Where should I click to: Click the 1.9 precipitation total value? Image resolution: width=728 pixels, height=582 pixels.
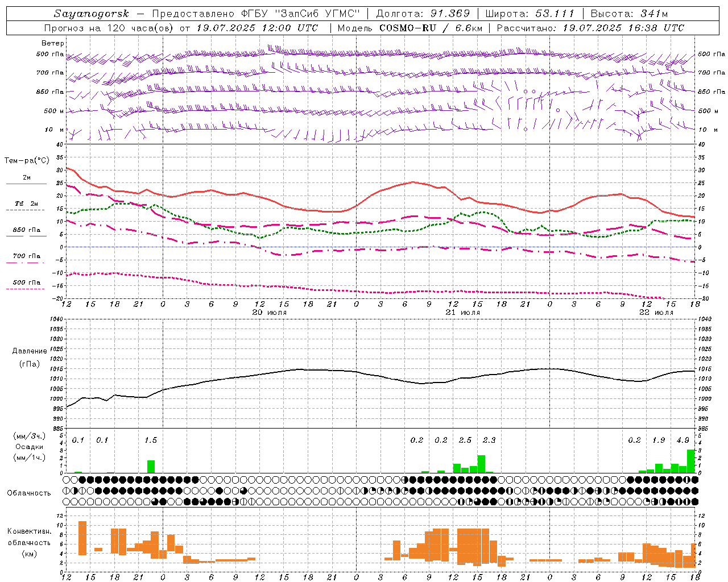tap(659, 440)
